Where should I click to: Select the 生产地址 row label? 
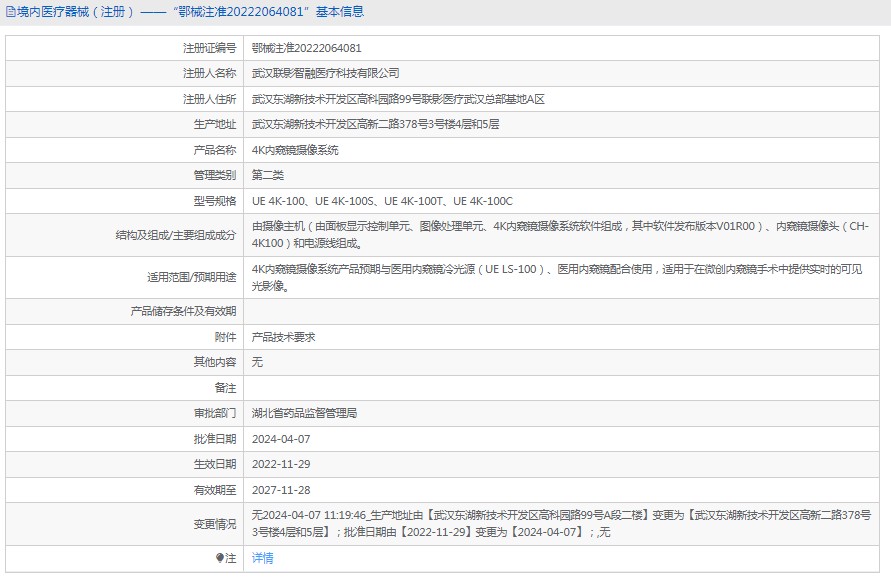click(215, 124)
